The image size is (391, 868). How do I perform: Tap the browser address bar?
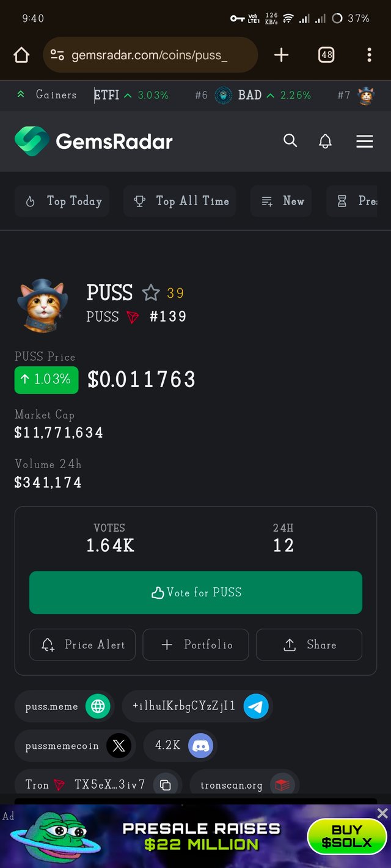click(150, 56)
